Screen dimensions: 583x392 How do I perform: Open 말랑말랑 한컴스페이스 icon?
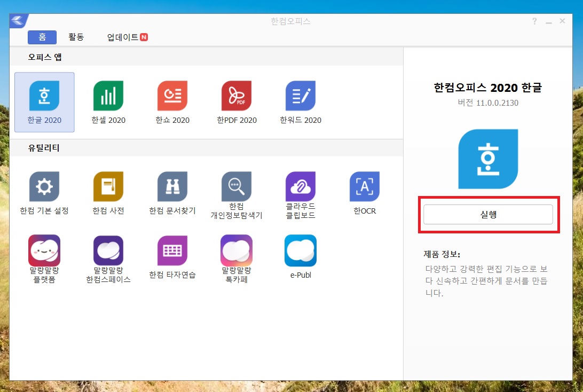108,250
